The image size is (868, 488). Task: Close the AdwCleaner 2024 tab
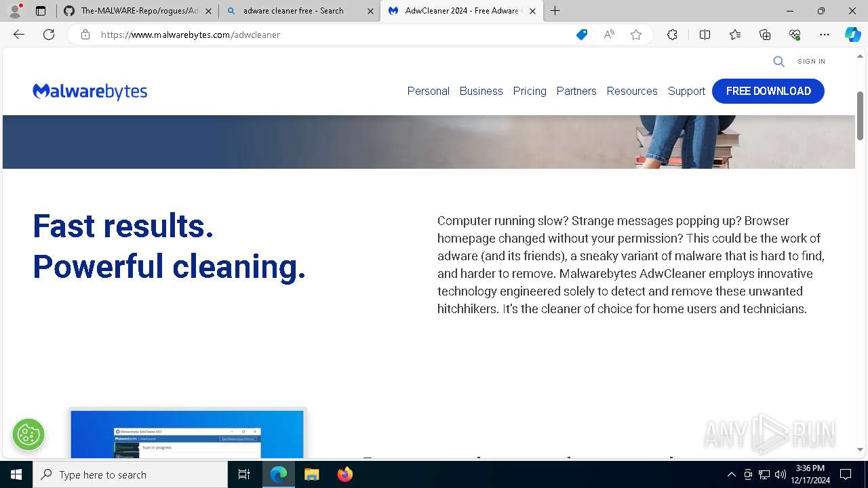point(532,11)
